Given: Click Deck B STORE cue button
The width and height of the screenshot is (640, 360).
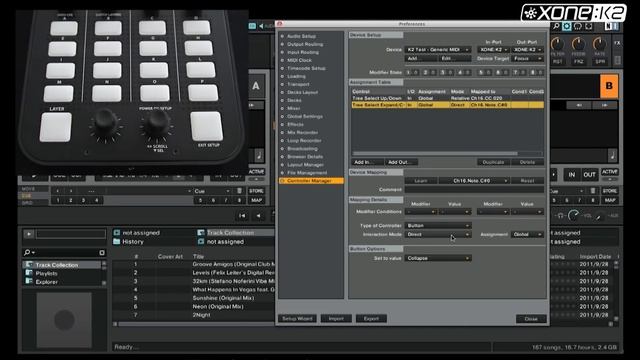Looking at the screenshot, I should pos(609,191).
